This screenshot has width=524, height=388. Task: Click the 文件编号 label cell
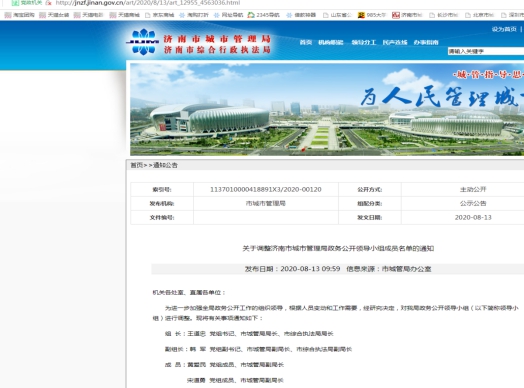coord(162,217)
